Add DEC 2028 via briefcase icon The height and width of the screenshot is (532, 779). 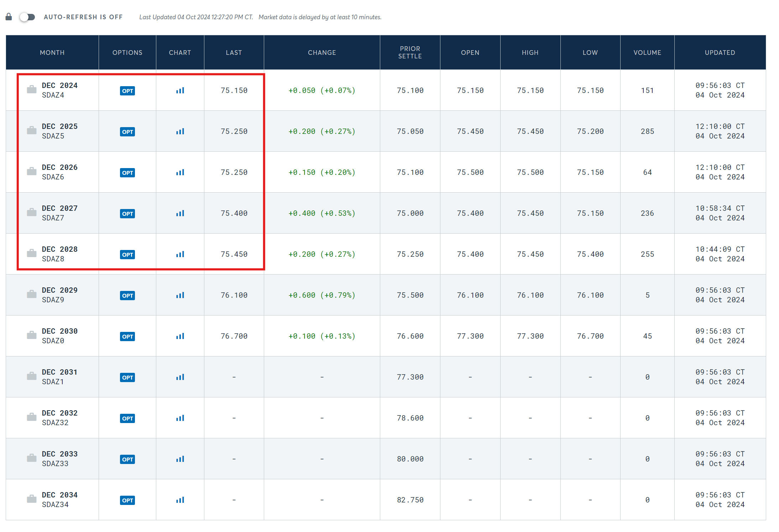tap(32, 253)
